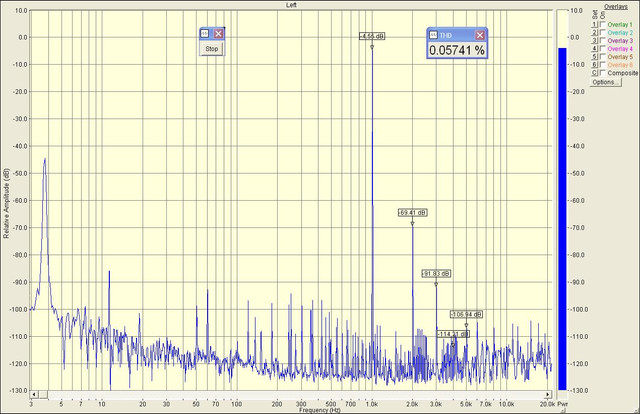Screen dimensions: 640x414
Task: Select the -91.83 dB marker label
Action: tap(436, 274)
